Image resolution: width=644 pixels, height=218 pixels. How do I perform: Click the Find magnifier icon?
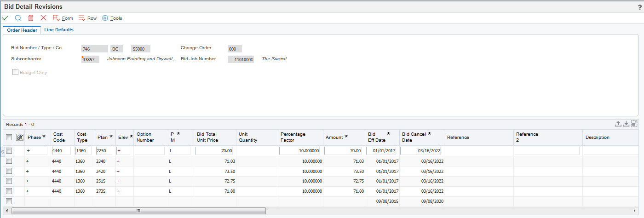point(18,18)
